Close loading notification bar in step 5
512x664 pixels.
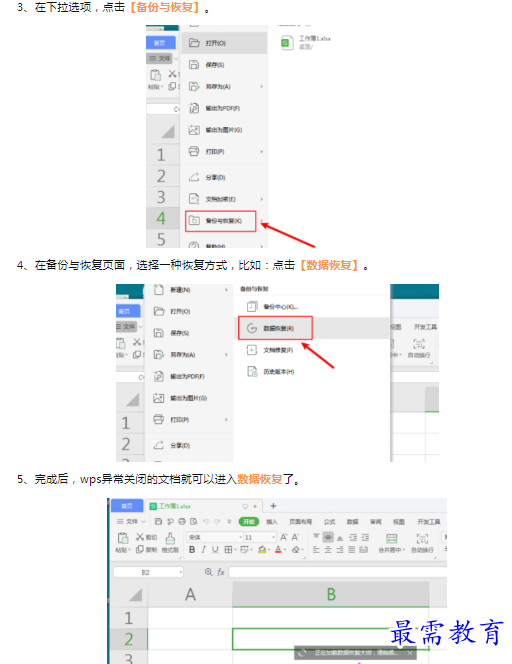coord(410,653)
